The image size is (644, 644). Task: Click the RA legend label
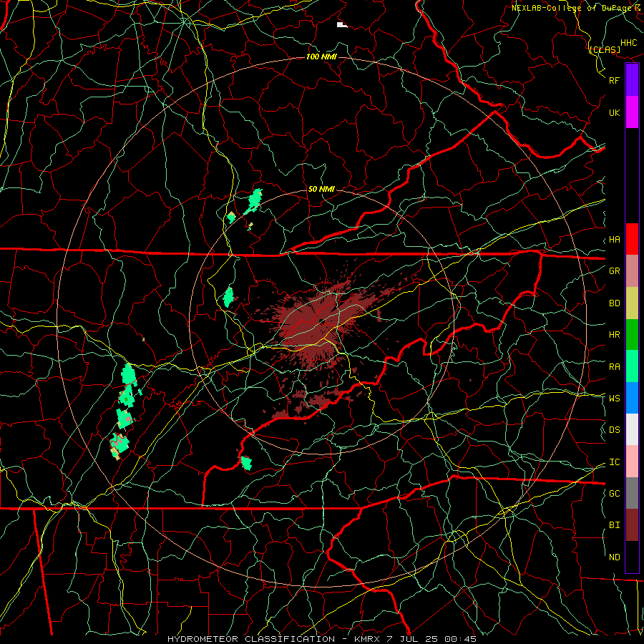615,367
